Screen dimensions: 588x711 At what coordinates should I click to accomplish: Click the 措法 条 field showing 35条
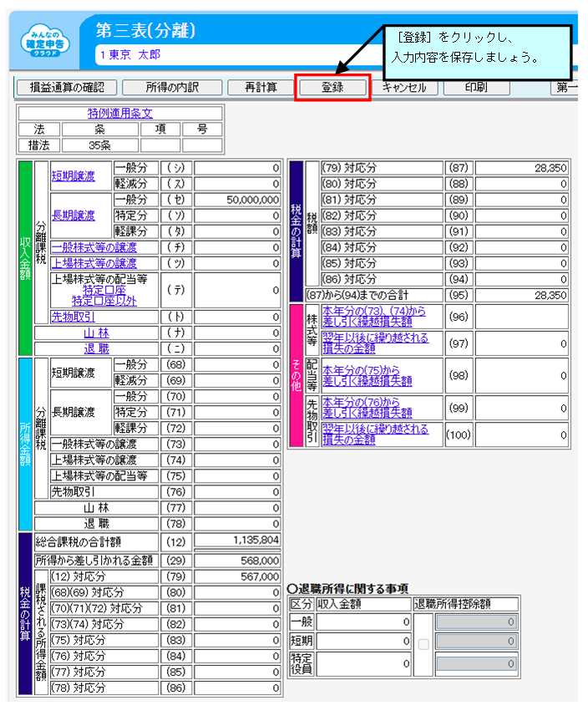pos(99,145)
